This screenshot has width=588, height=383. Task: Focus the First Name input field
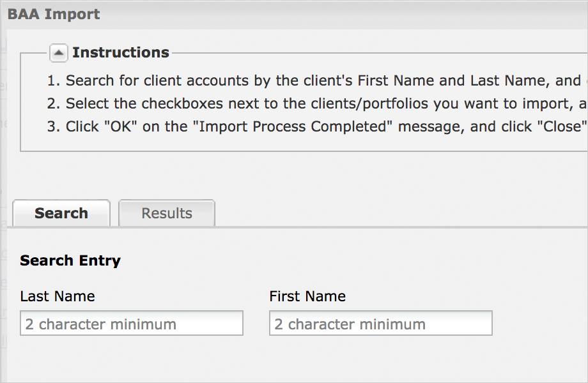(381, 324)
